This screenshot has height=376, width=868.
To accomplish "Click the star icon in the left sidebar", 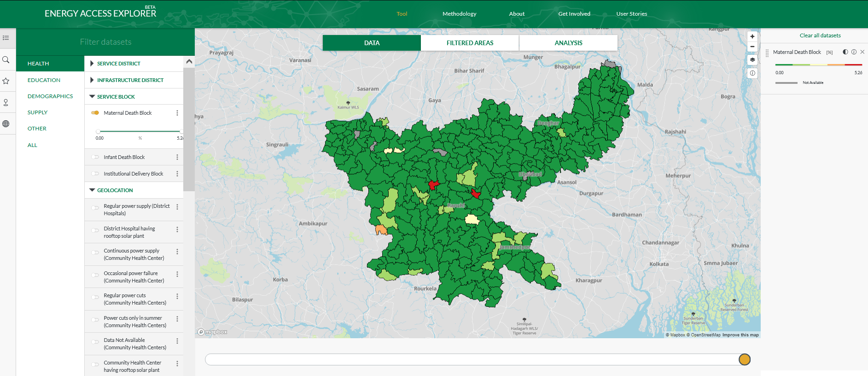I will click(x=6, y=81).
